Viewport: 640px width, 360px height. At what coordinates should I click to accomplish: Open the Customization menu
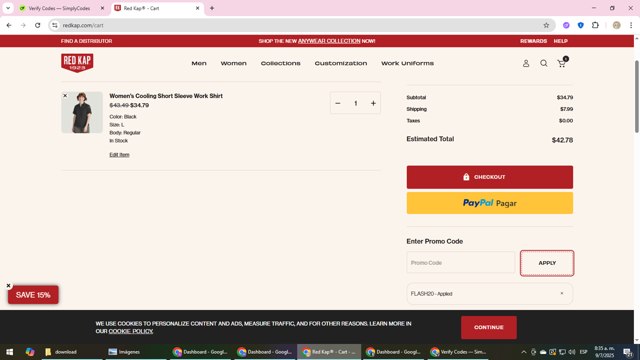[341, 63]
